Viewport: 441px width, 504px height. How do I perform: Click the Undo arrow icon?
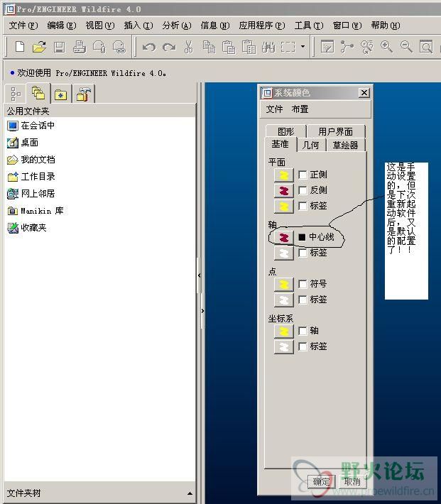click(x=149, y=48)
